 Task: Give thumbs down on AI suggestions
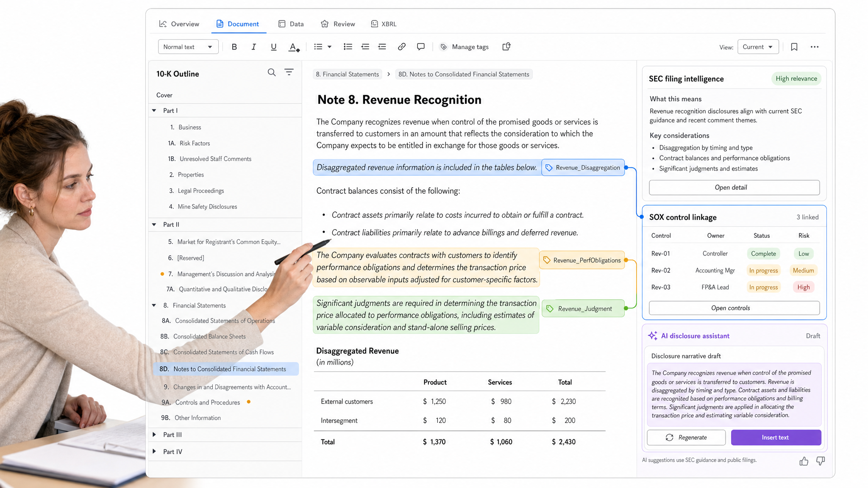821,461
